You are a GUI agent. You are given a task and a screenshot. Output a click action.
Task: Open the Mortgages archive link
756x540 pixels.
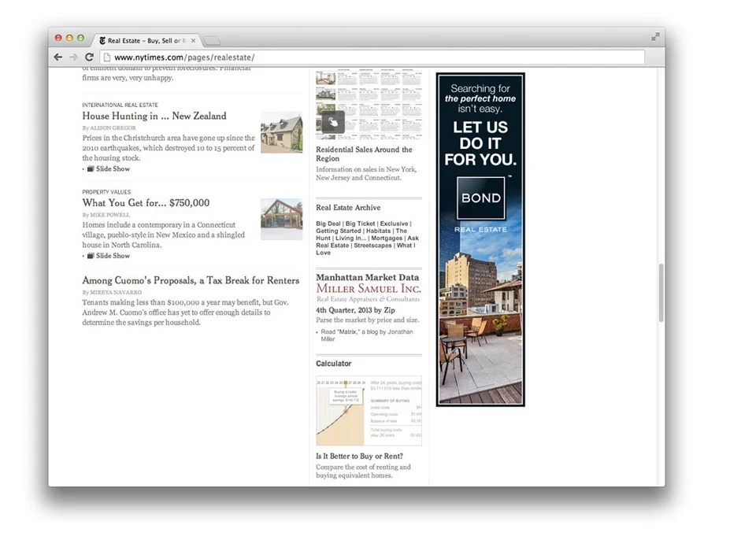click(x=387, y=239)
